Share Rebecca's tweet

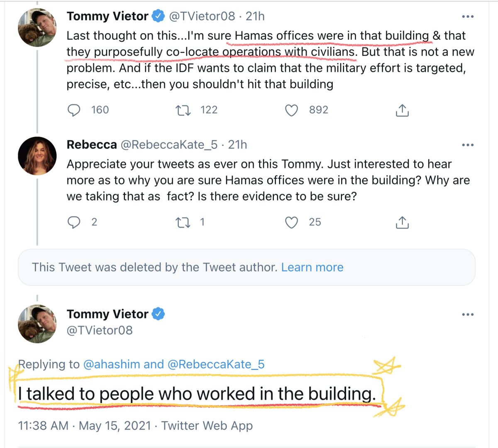[x=402, y=222]
